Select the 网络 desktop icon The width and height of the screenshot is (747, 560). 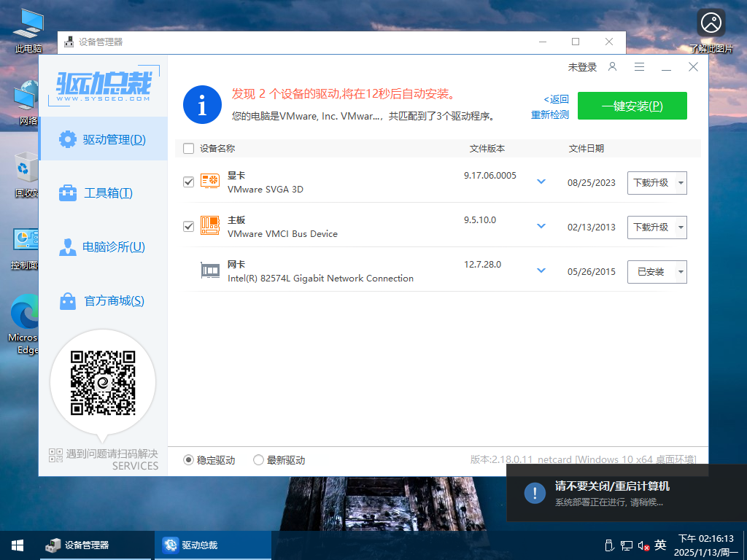(27, 102)
